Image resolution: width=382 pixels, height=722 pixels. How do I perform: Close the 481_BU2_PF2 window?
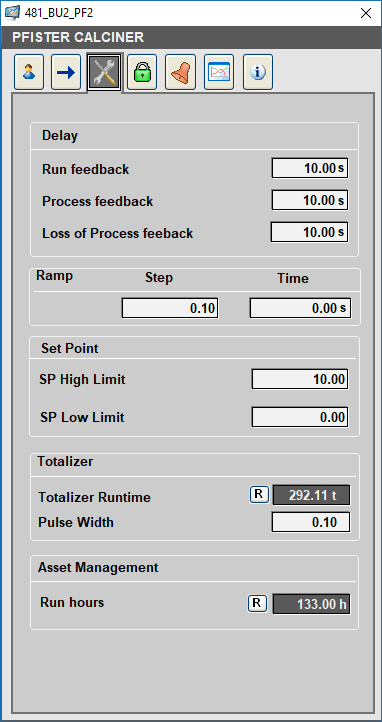(x=366, y=13)
